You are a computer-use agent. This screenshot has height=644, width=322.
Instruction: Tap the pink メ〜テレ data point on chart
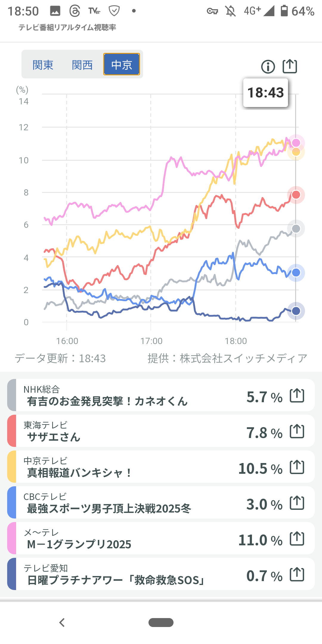[x=296, y=143]
